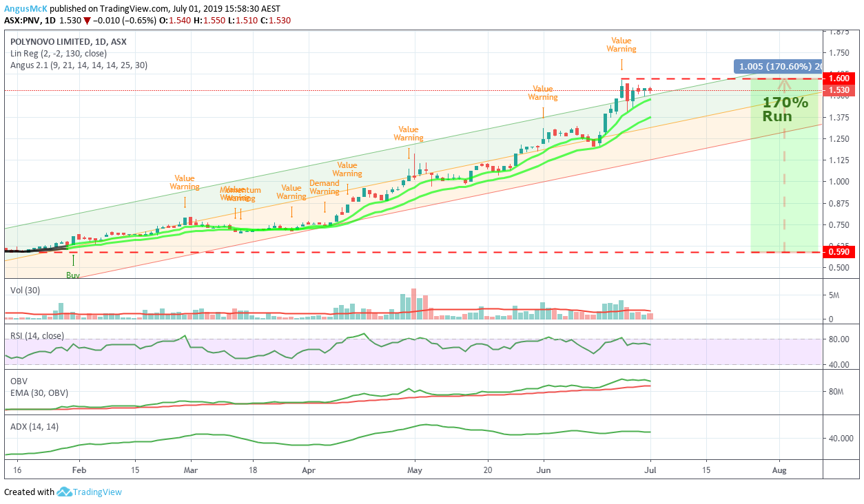Click the red 0.590 price tag
The width and height of the screenshot is (864, 504).
click(839, 252)
